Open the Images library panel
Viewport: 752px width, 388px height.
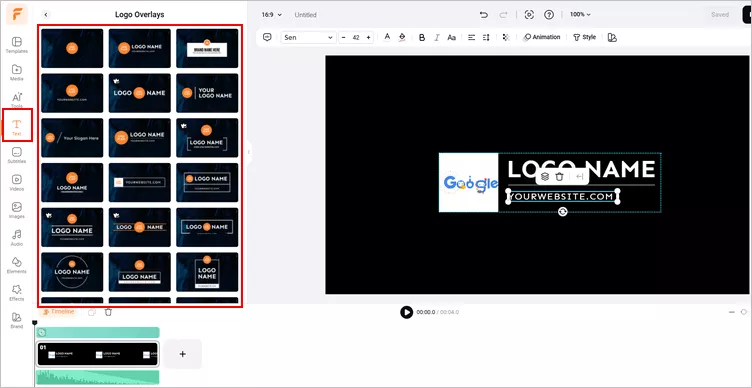point(17,210)
